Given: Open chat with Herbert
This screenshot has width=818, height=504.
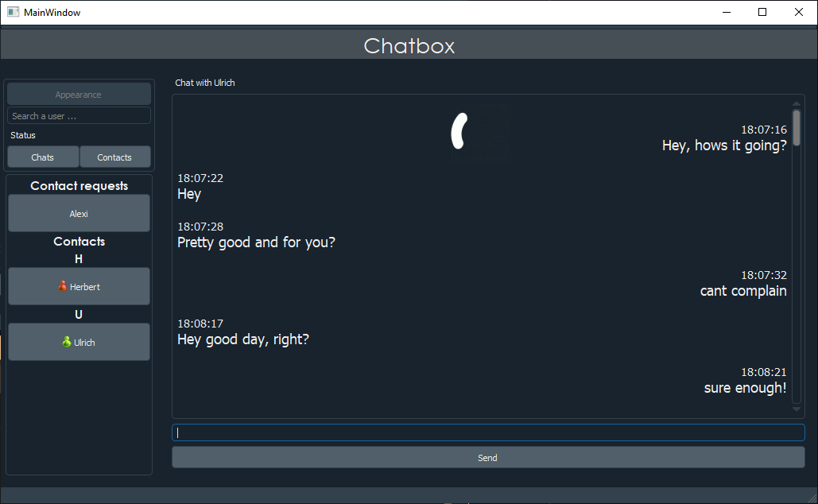Looking at the screenshot, I should [x=79, y=286].
